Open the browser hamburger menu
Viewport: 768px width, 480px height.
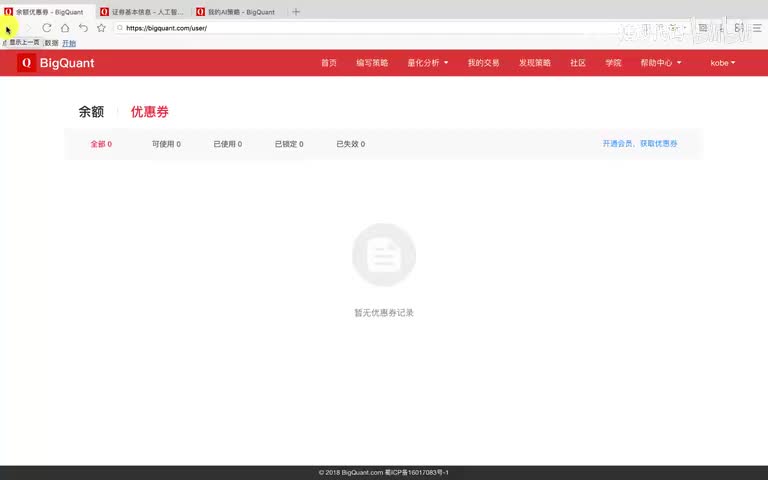(x=757, y=28)
